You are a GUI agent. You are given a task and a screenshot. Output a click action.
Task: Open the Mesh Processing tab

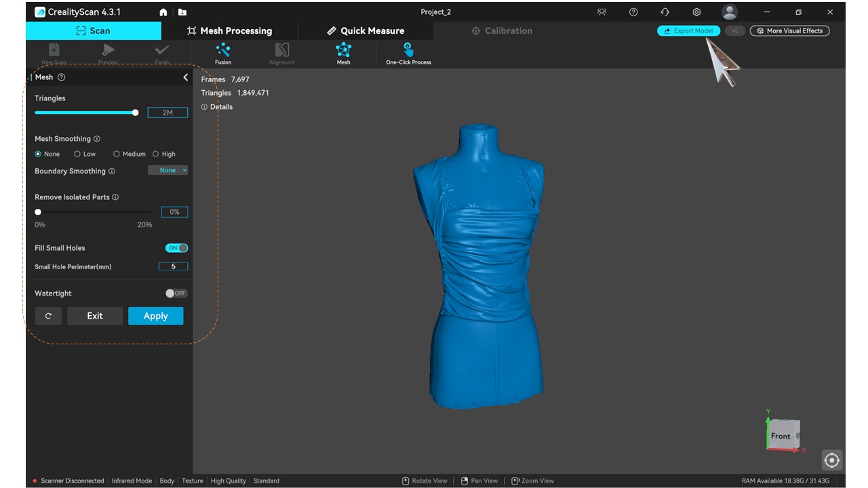coord(229,30)
